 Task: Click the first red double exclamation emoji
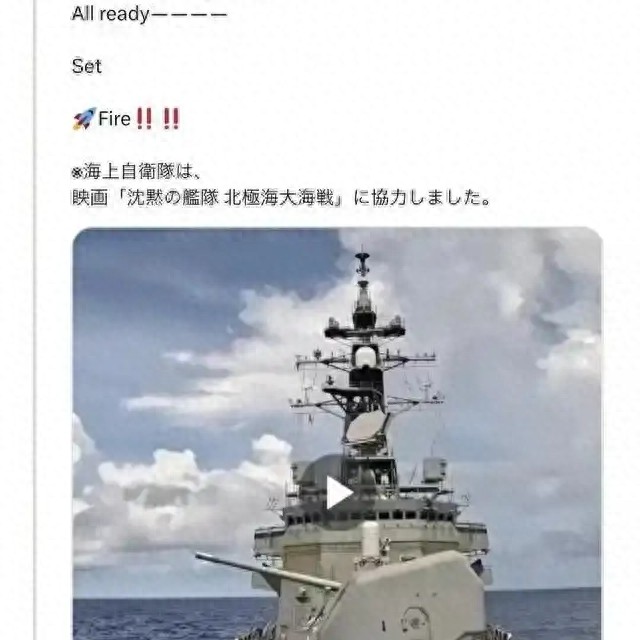tap(144, 119)
